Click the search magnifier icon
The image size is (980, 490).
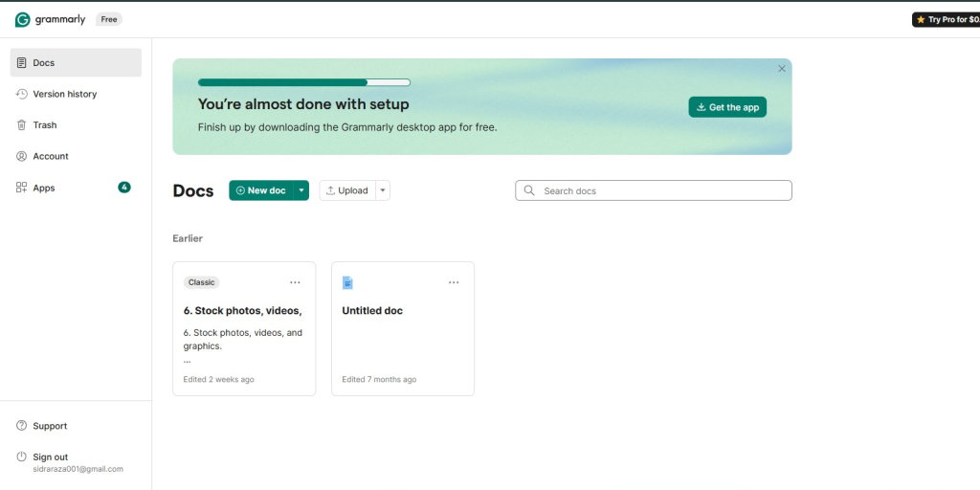[529, 190]
